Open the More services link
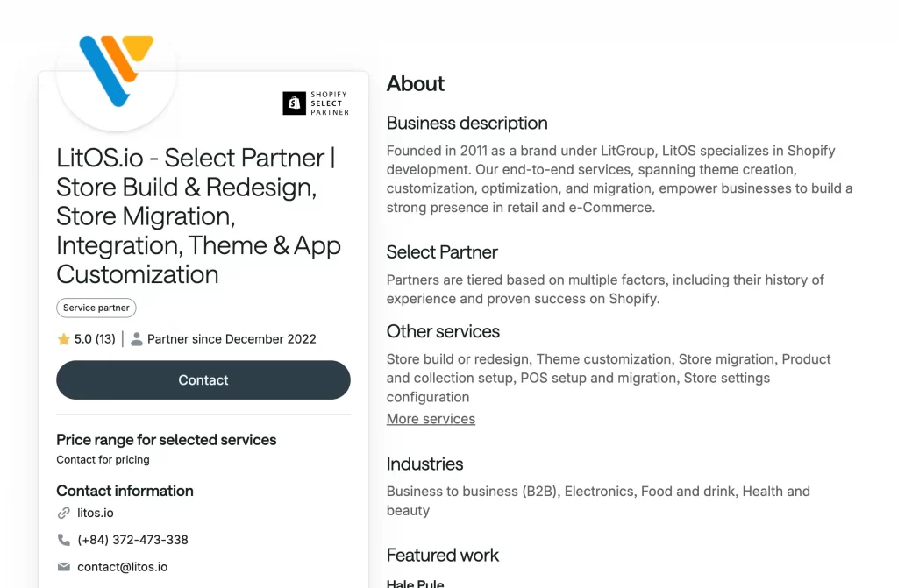The image size is (898, 588). (431, 419)
